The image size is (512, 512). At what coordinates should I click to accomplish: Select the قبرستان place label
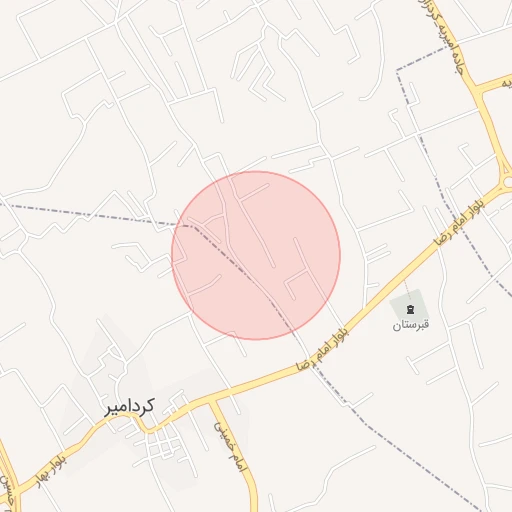[x=410, y=325]
